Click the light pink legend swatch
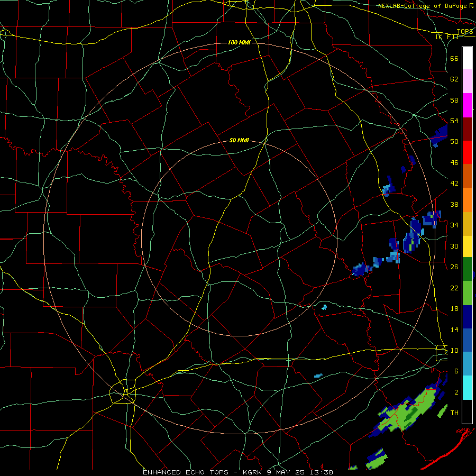 pos(467,81)
